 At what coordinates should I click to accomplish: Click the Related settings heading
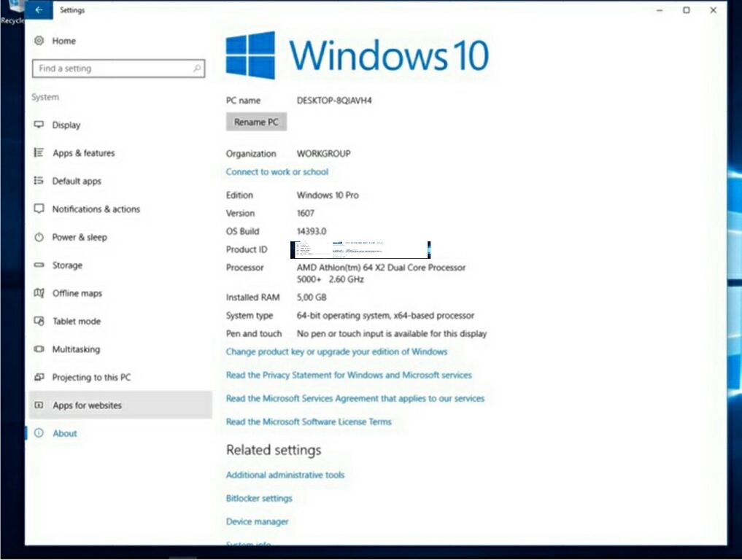pyautogui.click(x=274, y=450)
